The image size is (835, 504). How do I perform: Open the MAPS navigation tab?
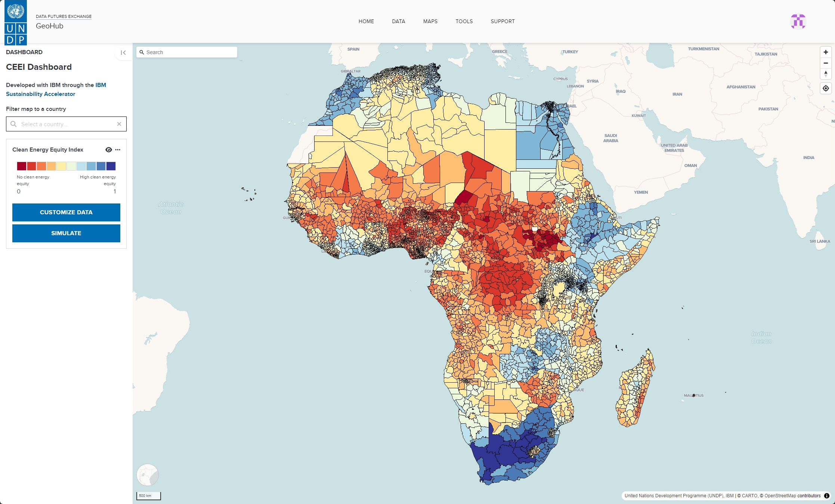point(429,21)
